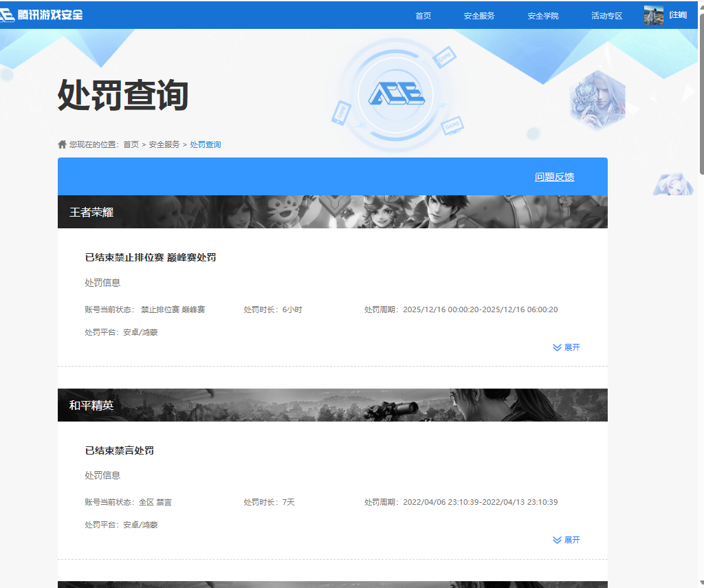Open the 问题反馈 feedback link
The width and height of the screenshot is (704, 588).
point(554,177)
